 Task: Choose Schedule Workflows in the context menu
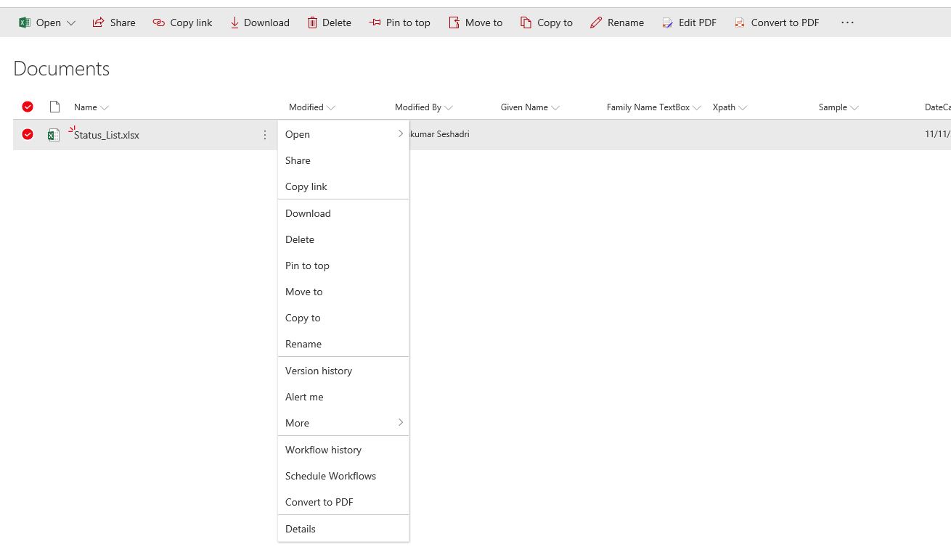(x=330, y=476)
